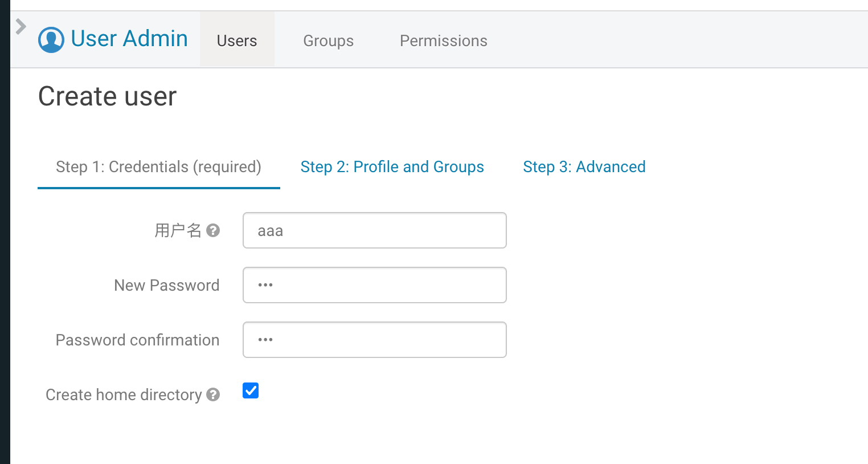868x464 pixels.
Task: Click the help icon beside 用户名
Action: (214, 230)
